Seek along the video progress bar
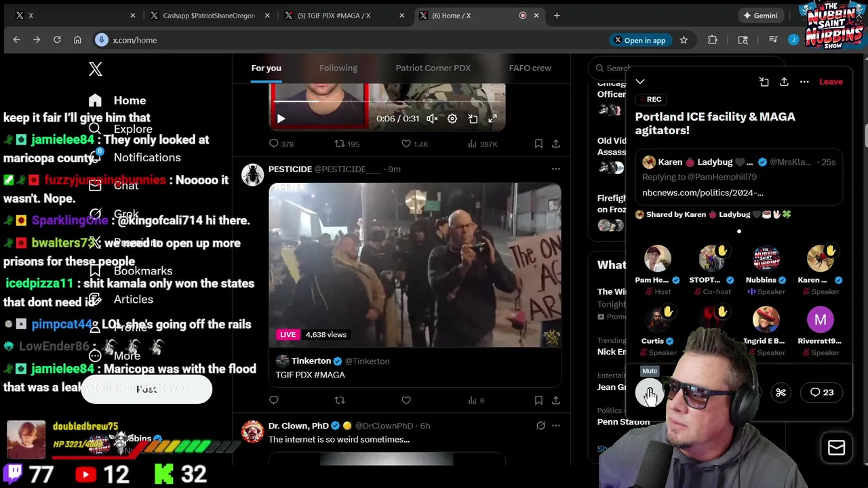 click(x=387, y=101)
